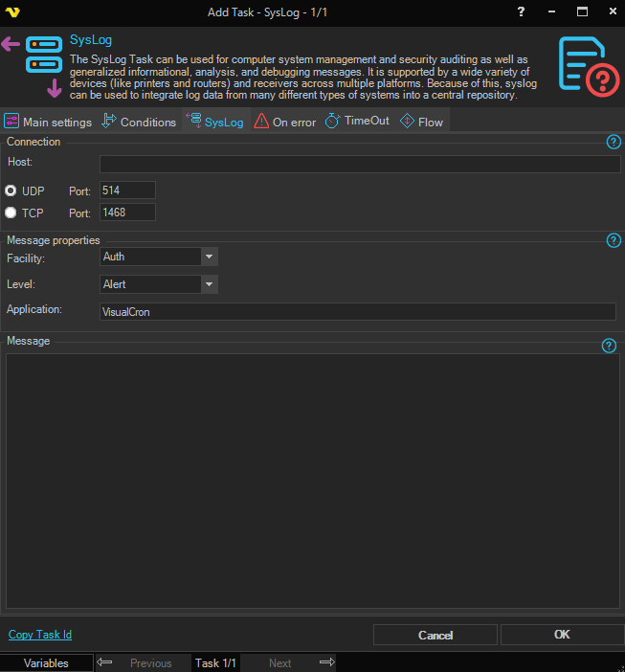This screenshot has height=672, width=625.
Task: Click the help icon in Connection section
Action: pyautogui.click(x=614, y=143)
